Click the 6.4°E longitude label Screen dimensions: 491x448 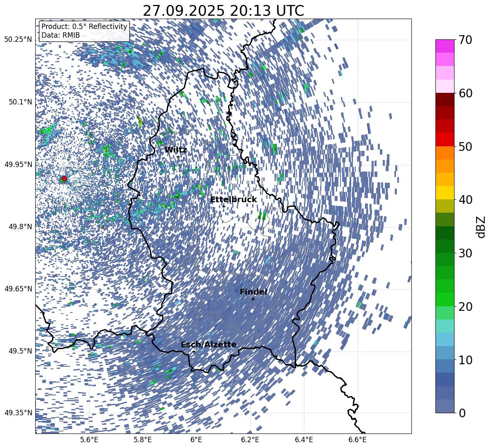(x=304, y=440)
